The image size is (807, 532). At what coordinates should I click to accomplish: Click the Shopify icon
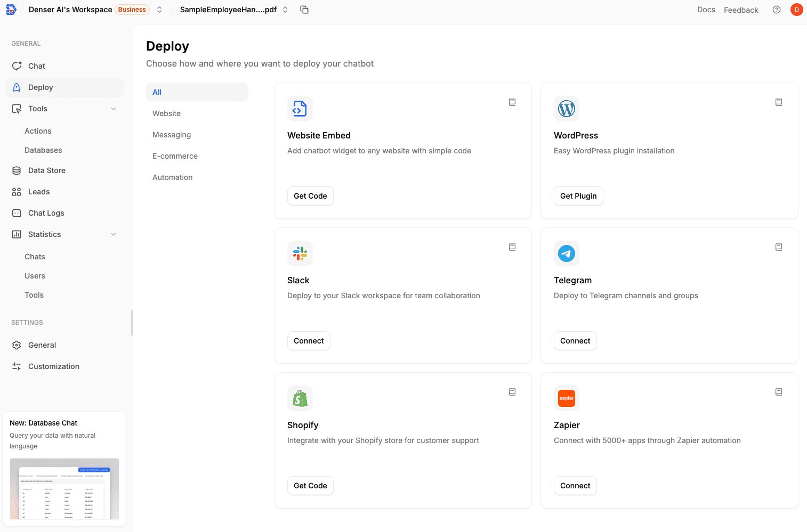(x=300, y=398)
